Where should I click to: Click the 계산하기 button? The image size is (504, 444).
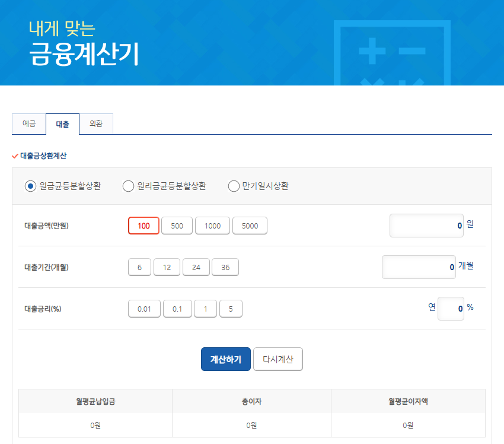point(226,359)
